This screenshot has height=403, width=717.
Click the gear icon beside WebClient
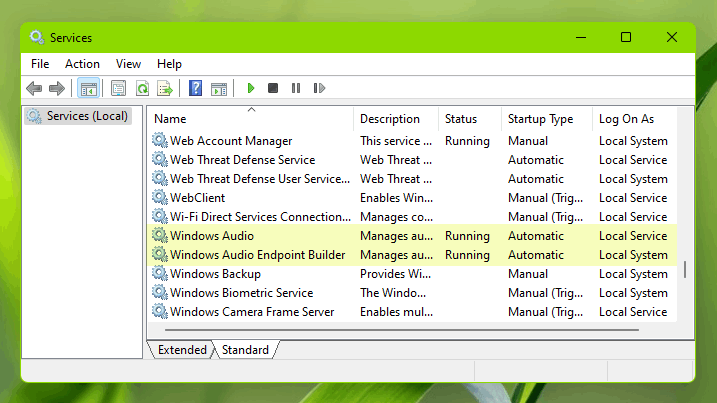pyautogui.click(x=160, y=197)
